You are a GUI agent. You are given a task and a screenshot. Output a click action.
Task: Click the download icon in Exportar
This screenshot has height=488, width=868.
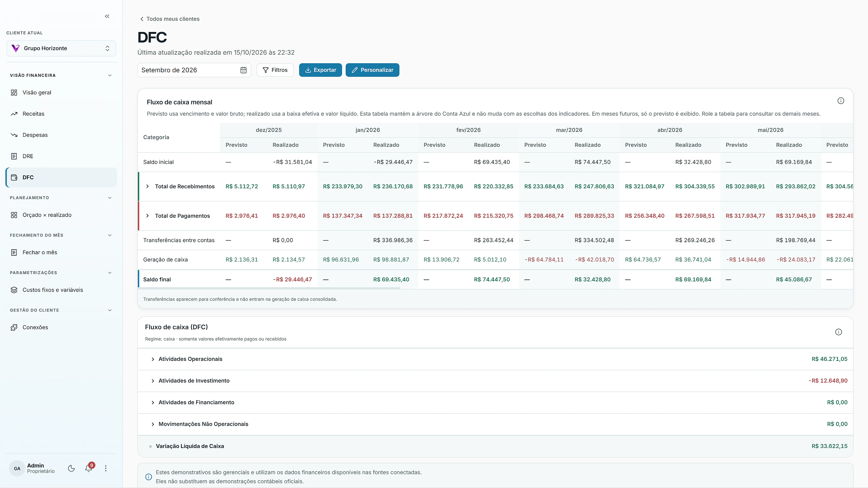[x=308, y=70]
